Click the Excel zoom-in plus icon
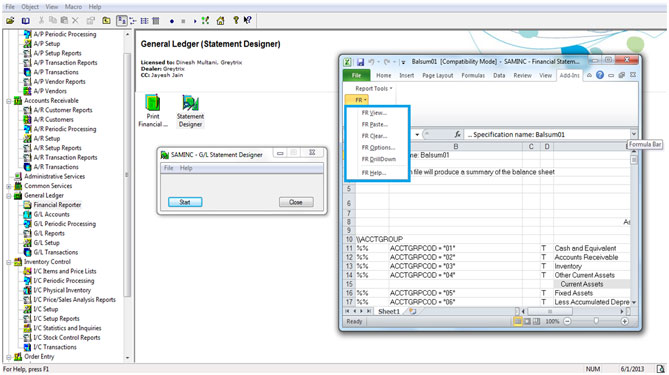669x375 pixels. click(x=625, y=321)
